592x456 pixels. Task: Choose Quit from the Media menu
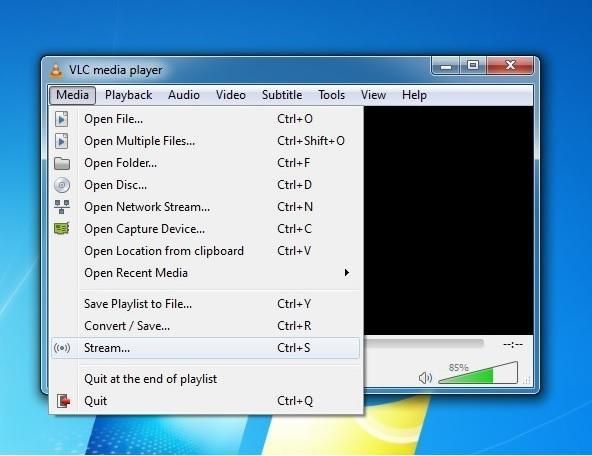[x=206, y=401]
